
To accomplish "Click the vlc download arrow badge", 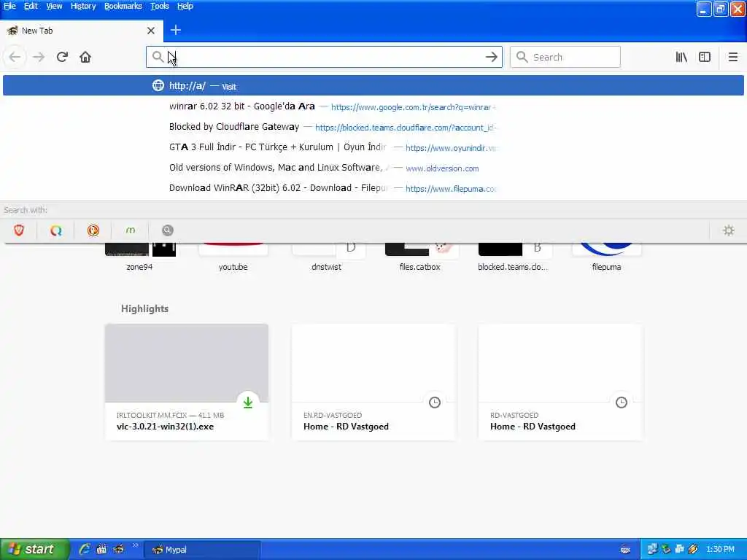I will click(x=248, y=402).
